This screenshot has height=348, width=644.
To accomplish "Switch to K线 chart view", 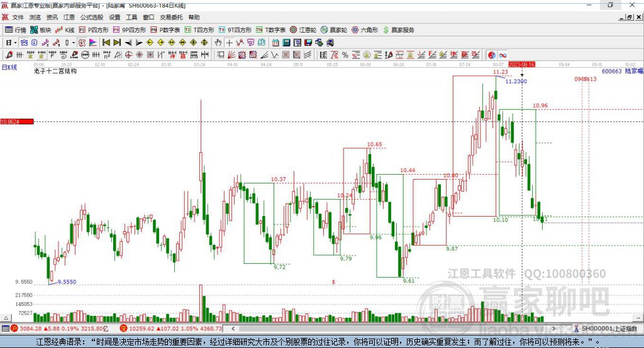I will [x=65, y=30].
